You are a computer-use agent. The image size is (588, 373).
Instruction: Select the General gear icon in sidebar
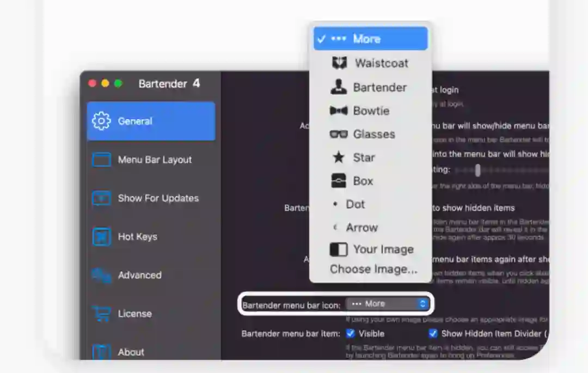pyautogui.click(x=101, y=121)
